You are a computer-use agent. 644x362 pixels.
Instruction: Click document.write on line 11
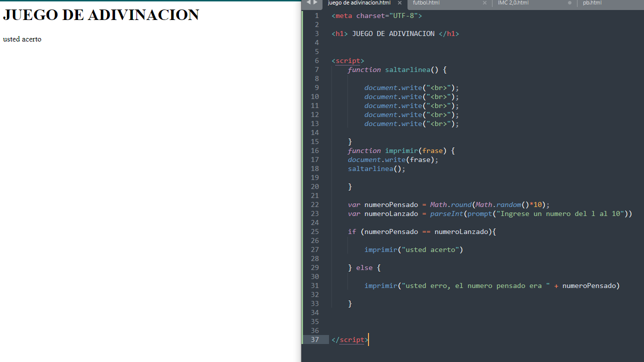tap(411, 105)
